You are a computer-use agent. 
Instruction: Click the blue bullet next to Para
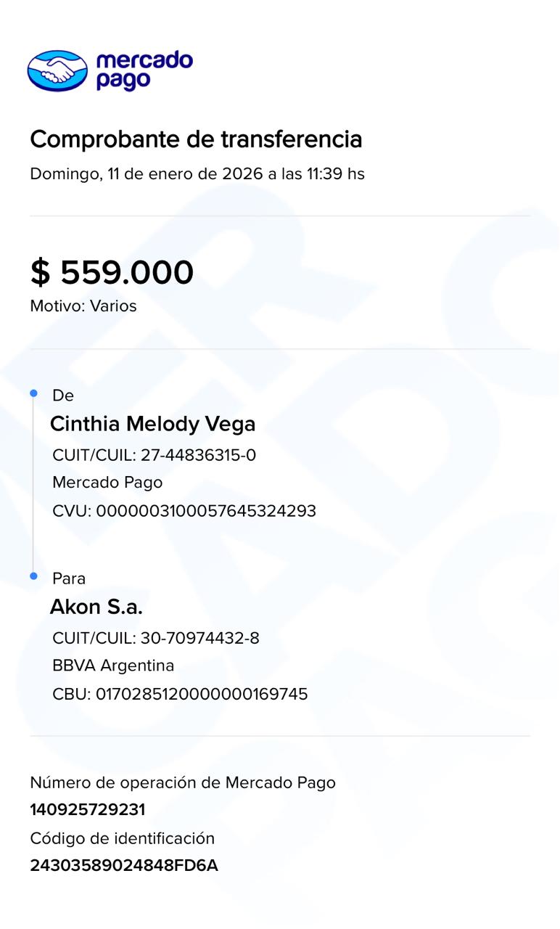point(33,576)
